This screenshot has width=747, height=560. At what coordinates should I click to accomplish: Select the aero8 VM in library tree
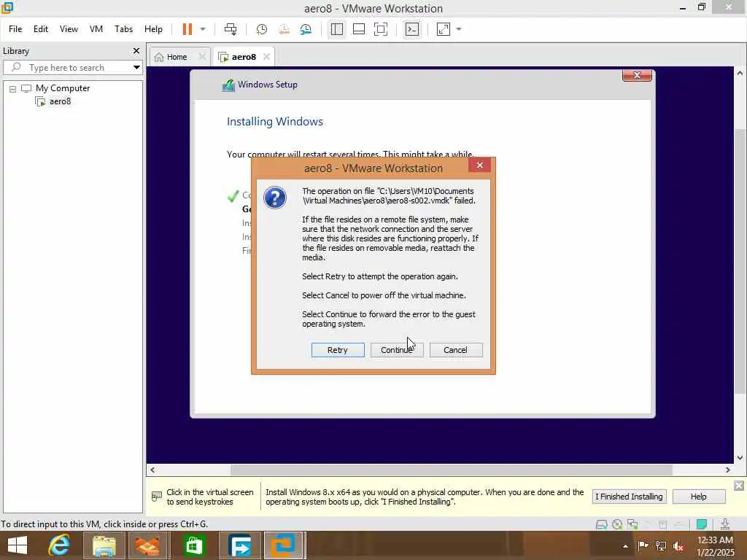click(x=60, y=101)
